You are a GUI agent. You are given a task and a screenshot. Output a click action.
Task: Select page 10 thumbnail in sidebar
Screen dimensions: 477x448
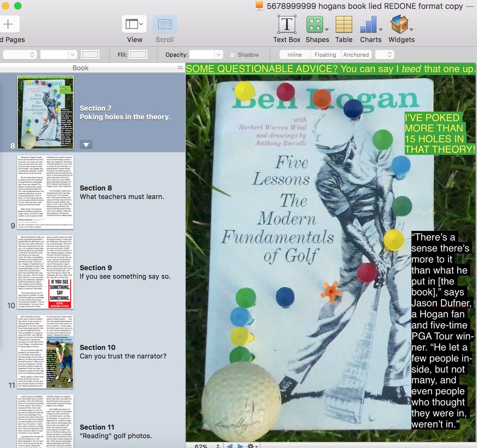click(x=45, y=272)
